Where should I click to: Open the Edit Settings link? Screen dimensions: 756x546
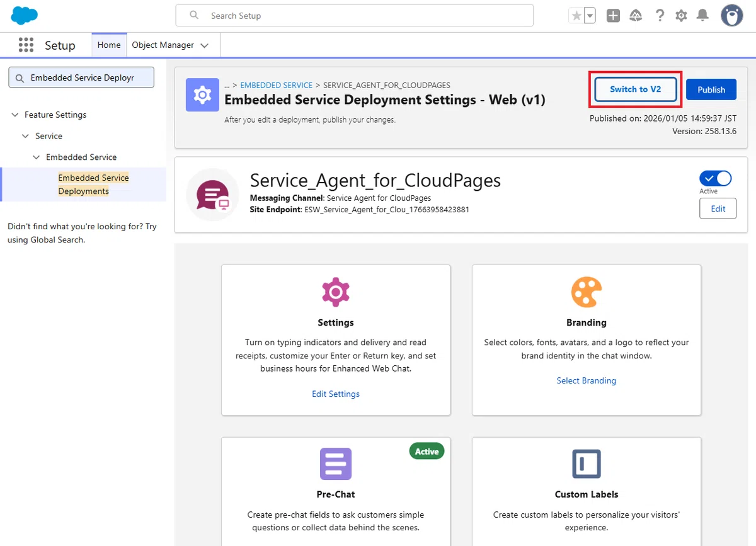tap(336, 394)
